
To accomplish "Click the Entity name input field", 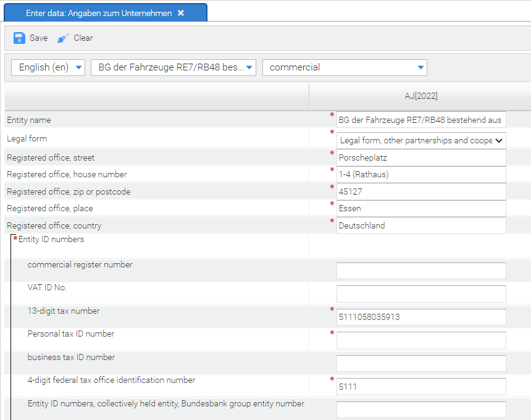I will (x=420, y=120).
